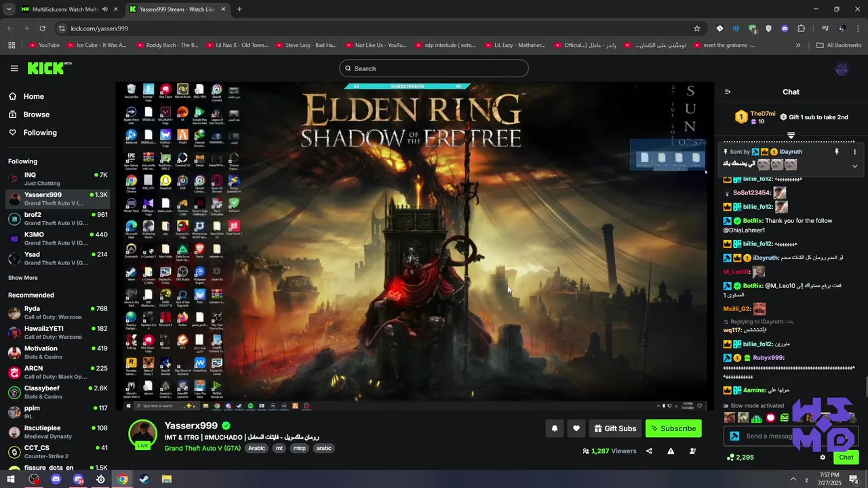
Task: Click the moderator user icon beside report
Action: [692, 451]
